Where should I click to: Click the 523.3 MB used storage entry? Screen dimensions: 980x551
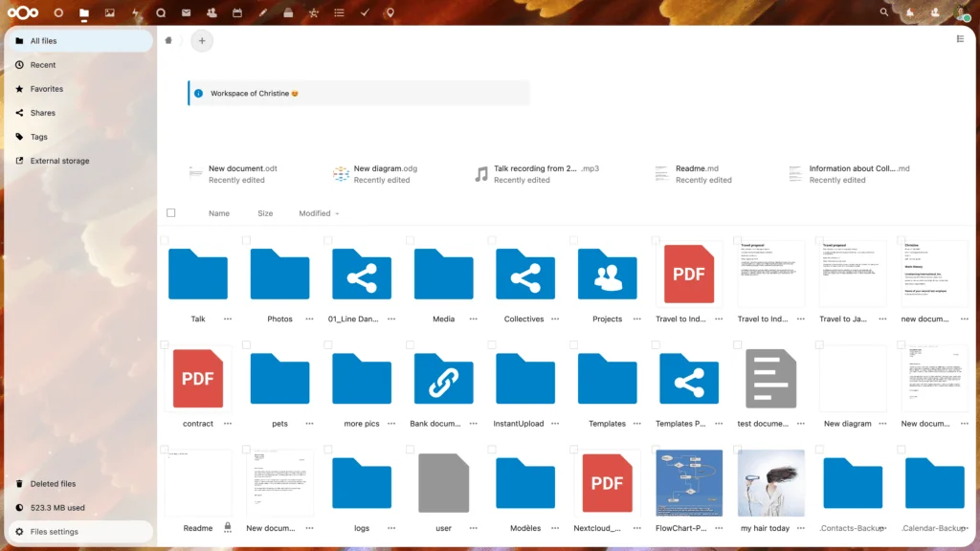tap(80, 508)
